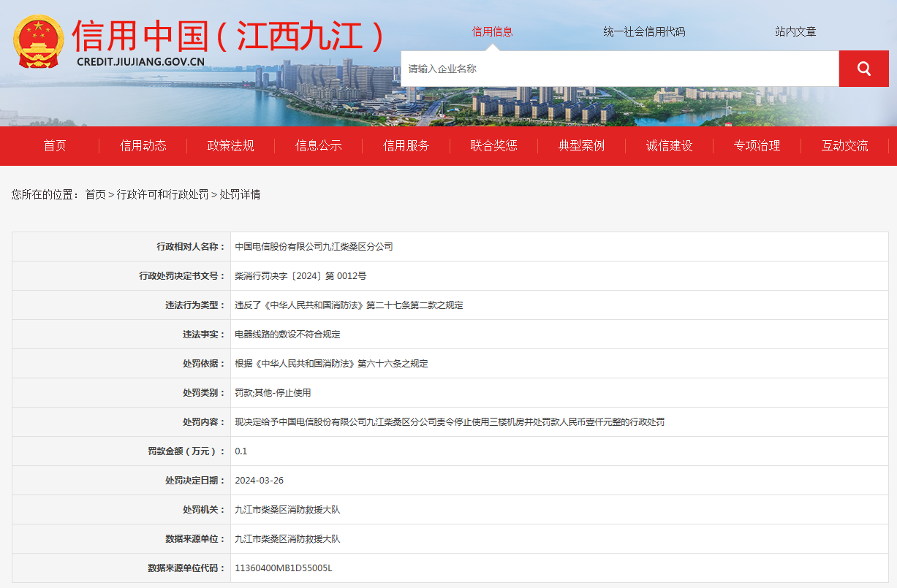Go to the 政策法规 section

click(x=231, y=145)
